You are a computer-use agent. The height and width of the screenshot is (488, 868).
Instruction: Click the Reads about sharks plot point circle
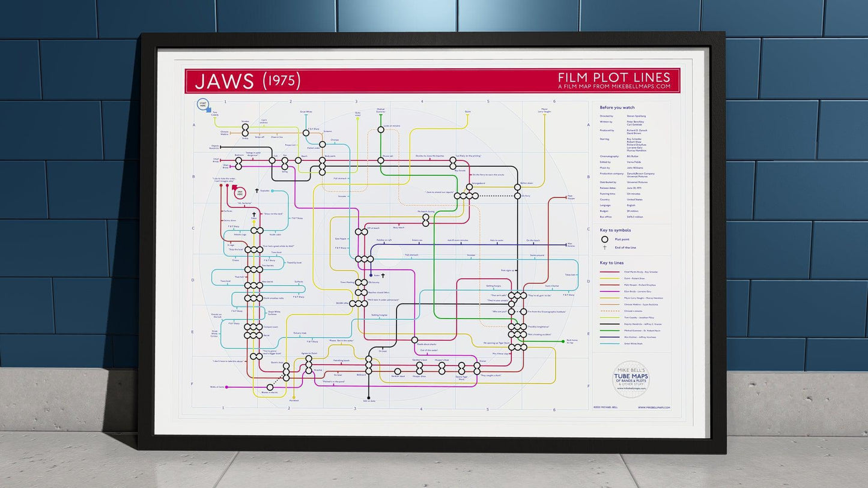[x=414, y=340]
